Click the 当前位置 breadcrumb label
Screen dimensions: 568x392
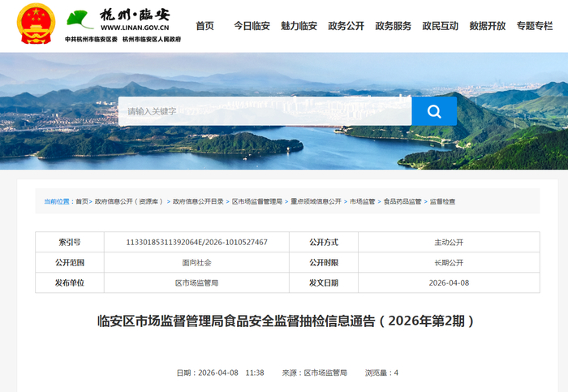coord(57,201)
